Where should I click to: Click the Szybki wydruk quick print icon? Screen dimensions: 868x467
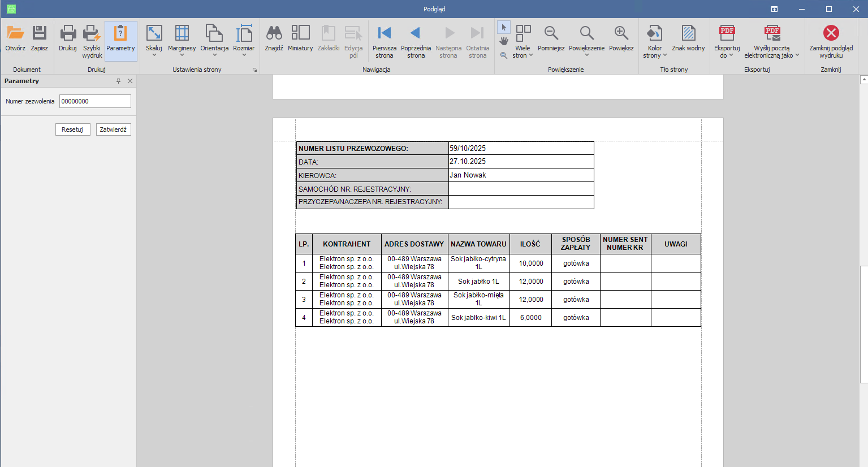point(92,34)
